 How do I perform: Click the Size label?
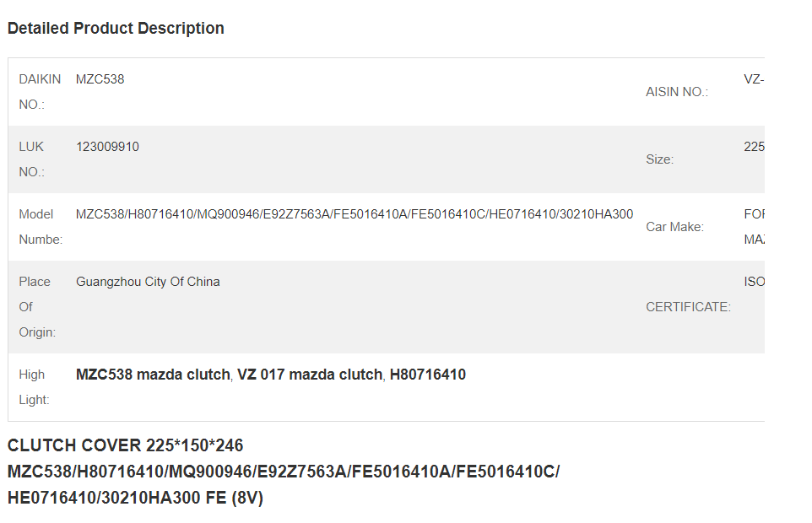click(x=659, y=159)
